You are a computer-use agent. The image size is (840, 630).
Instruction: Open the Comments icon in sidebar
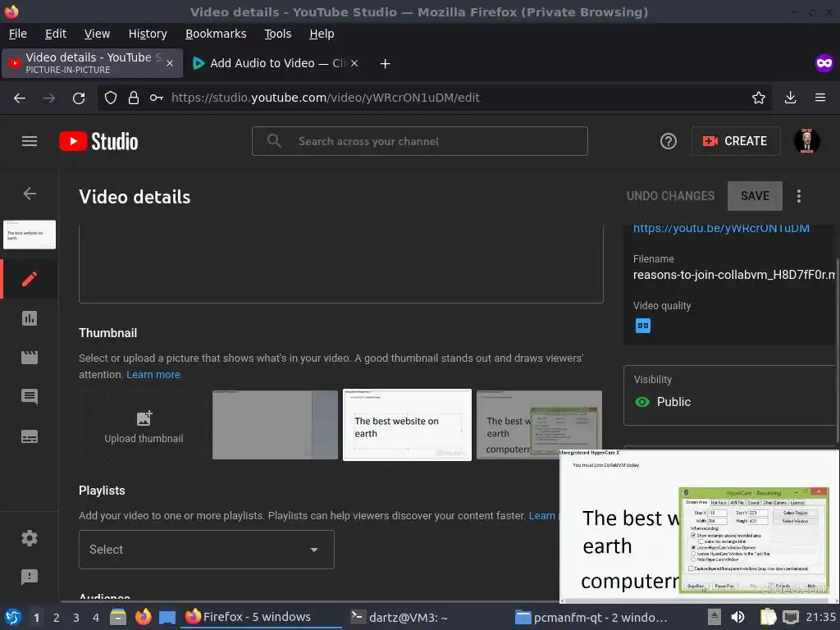[30, 397]
